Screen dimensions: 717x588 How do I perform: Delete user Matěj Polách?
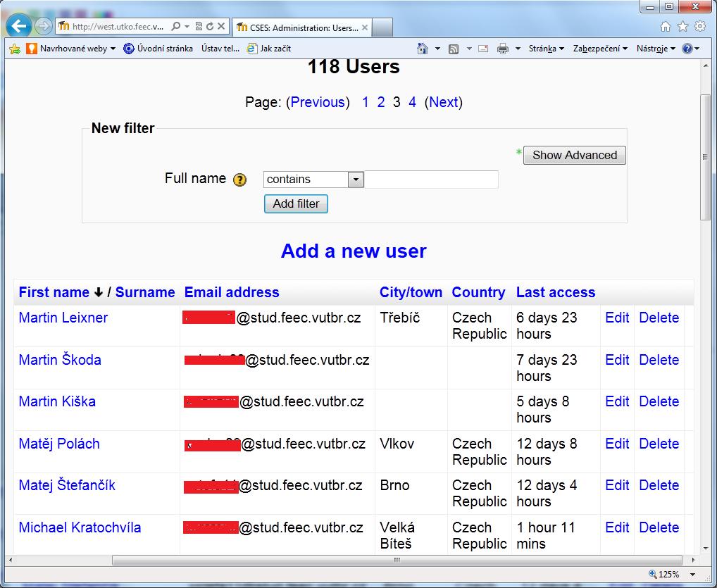(659, 444)
